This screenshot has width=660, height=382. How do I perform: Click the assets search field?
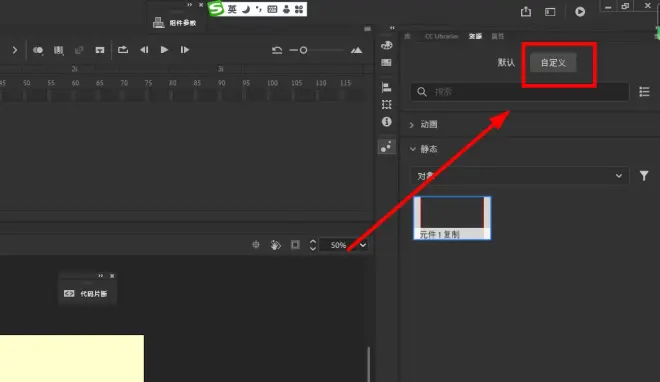click(519, 92)
